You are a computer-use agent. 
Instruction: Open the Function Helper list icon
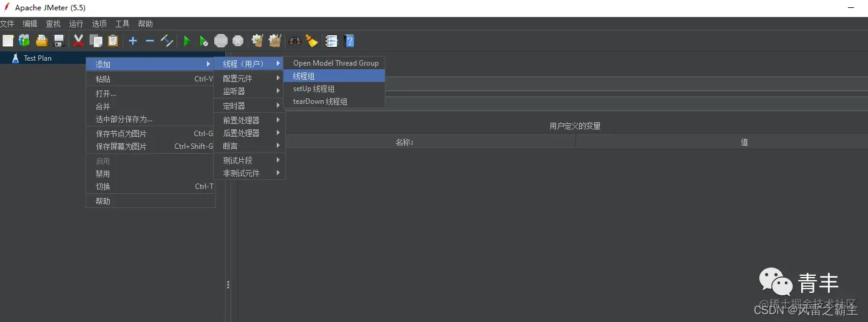tap(331, 41)
